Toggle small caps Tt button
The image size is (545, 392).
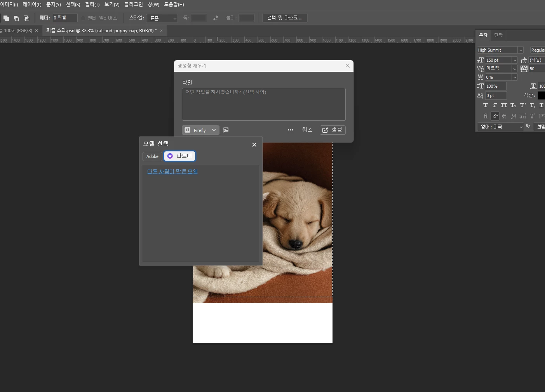click(x=514, y=106)
